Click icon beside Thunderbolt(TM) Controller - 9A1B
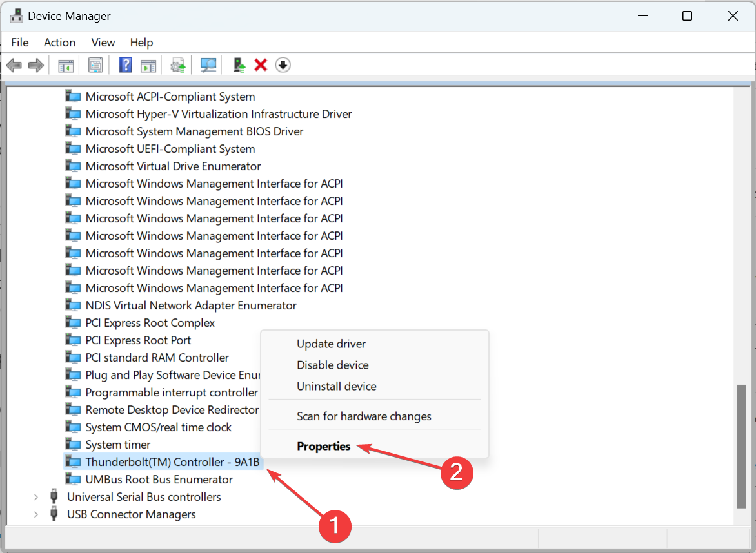 coord(73,462)
